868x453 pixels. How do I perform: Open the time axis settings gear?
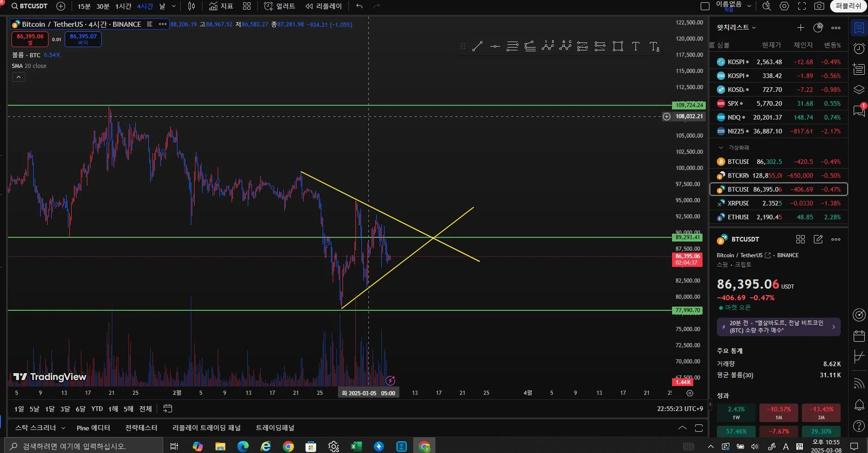[x=690, y=393]
